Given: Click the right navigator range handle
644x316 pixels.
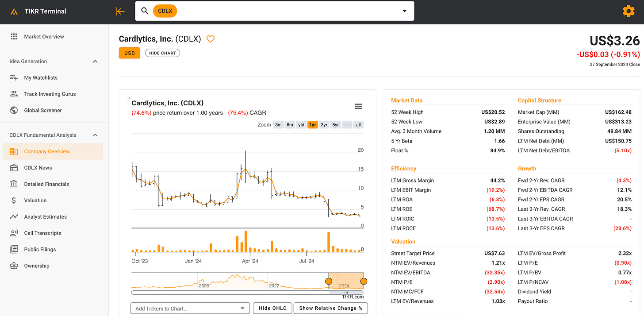Looking at the screenshot, I should point(364,281).
